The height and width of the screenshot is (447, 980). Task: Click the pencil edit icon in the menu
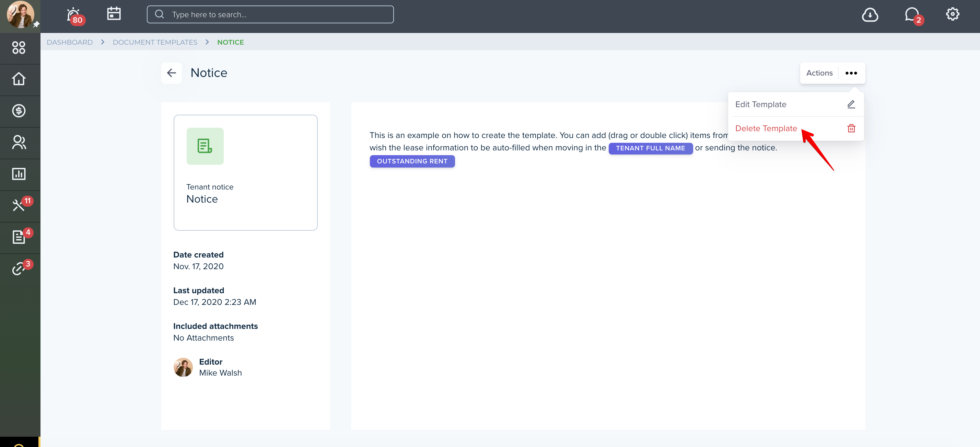(851, 104)
